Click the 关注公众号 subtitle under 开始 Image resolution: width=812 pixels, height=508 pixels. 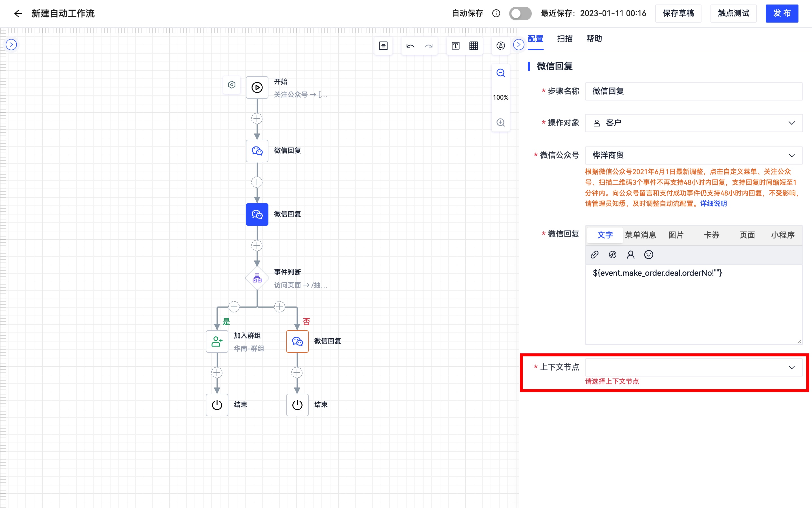coord(300,95)
